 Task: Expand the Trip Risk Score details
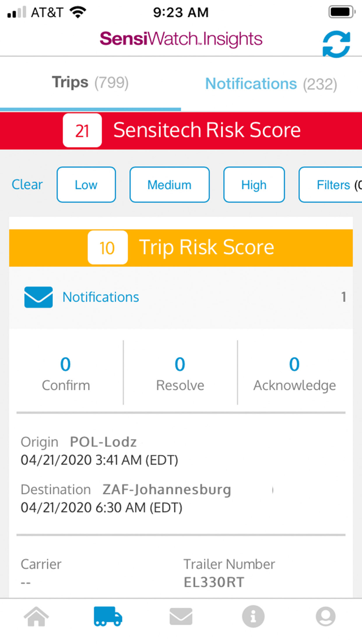[x=206, y=247]
